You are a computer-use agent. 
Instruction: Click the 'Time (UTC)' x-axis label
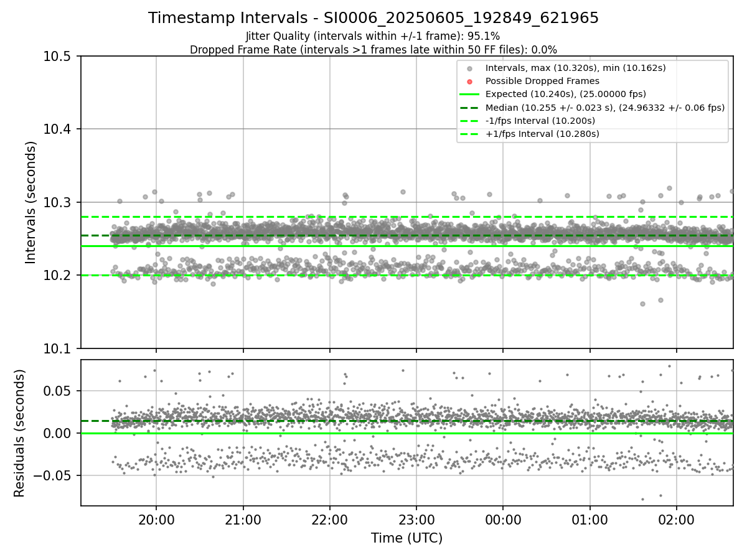(406, 538)
